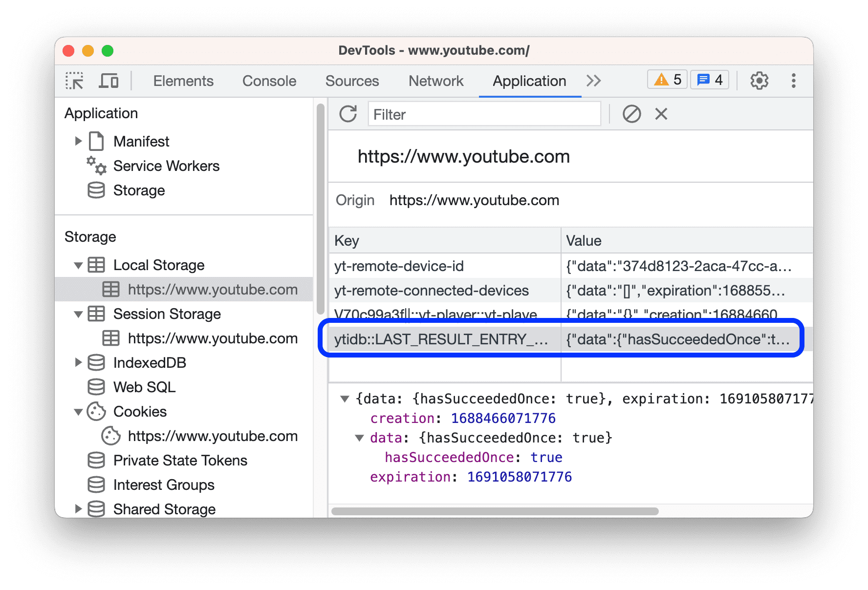868x590 pixels.
Task: Collapse the Cookies section
Action: (x=79, y=412)
